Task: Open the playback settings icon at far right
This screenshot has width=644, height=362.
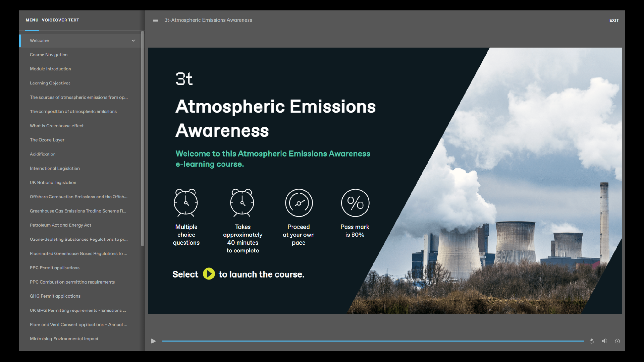Action: 617,341
